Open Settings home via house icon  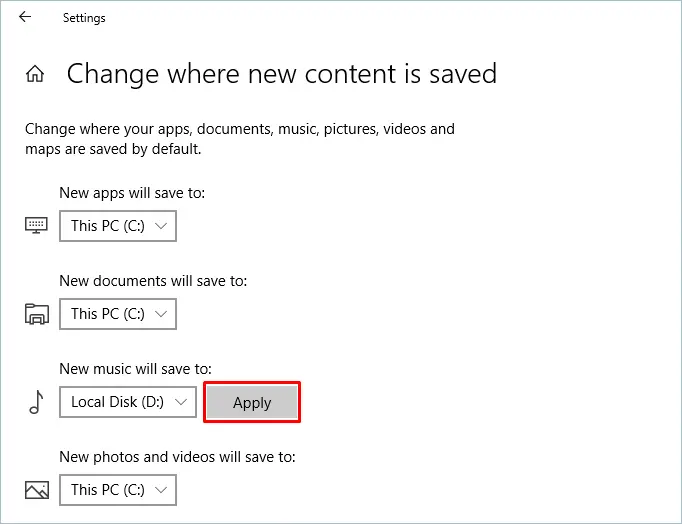coord(35,73)
